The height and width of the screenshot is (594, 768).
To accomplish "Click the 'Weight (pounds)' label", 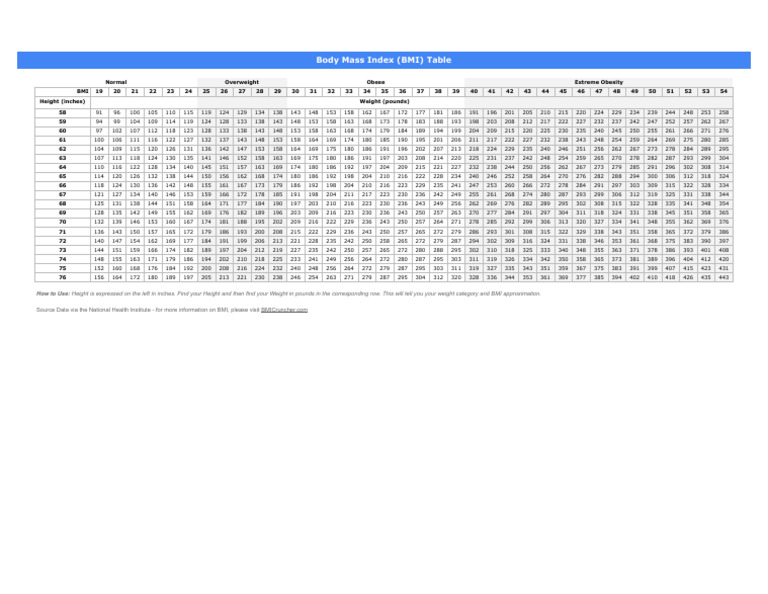I will point(384,101).
